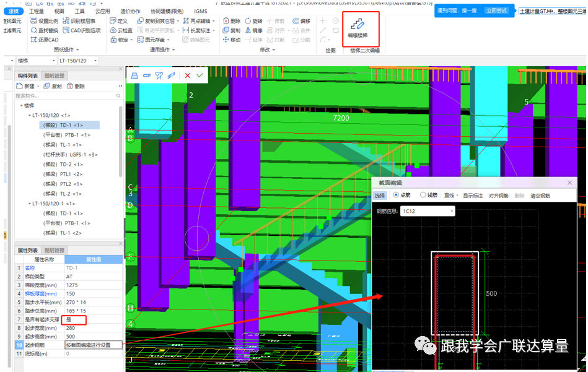The width and height of the screenshot is (588, 372).
Task: Open the 定义 definition tool
Action: pyautogui.click(x=118, y=21)
